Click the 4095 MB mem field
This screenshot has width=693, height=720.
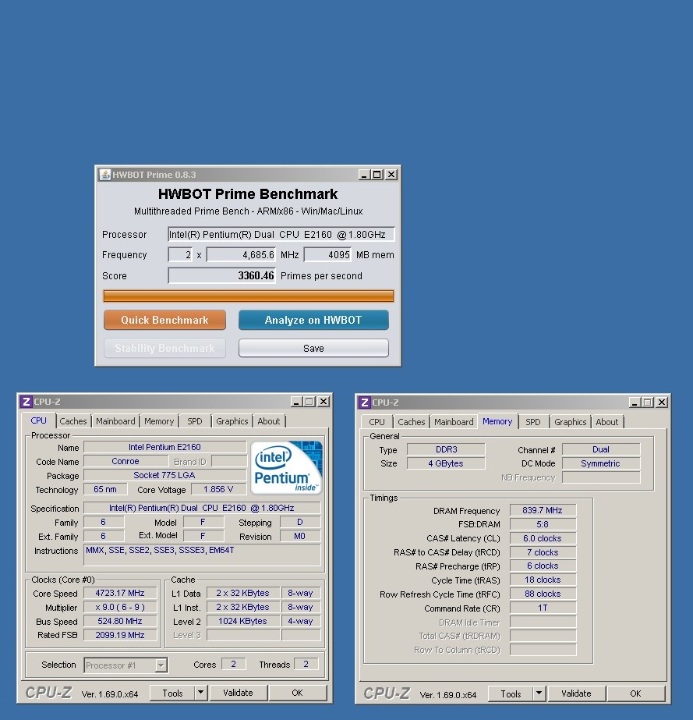click(328, 255)
